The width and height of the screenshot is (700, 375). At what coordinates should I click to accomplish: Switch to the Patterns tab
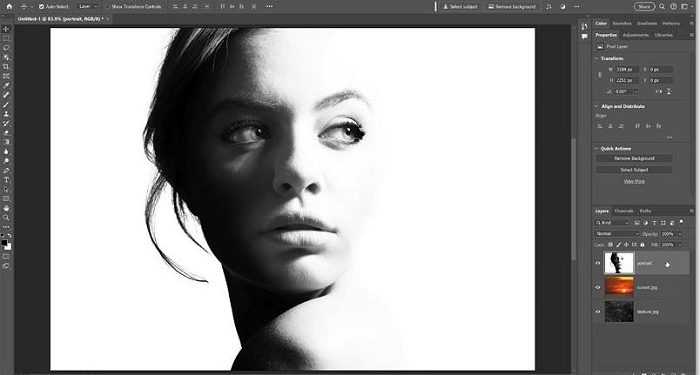point(671,23)
